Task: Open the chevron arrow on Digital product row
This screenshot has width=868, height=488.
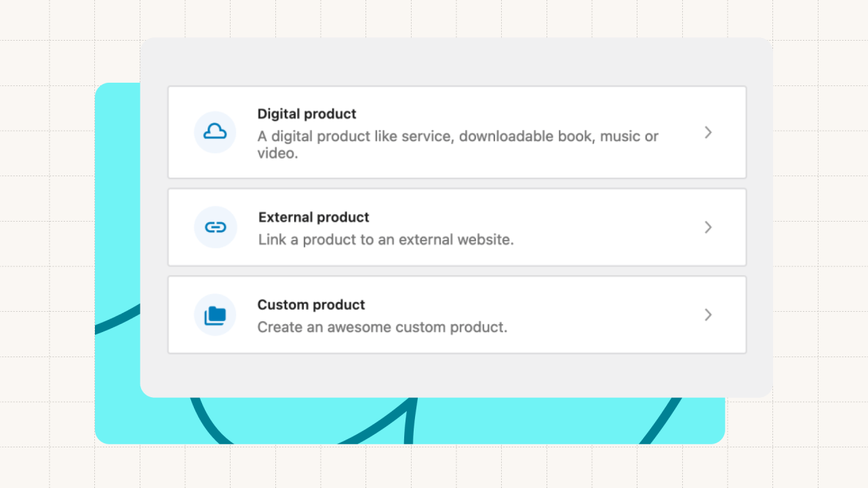Action: [x=708, y=132]
